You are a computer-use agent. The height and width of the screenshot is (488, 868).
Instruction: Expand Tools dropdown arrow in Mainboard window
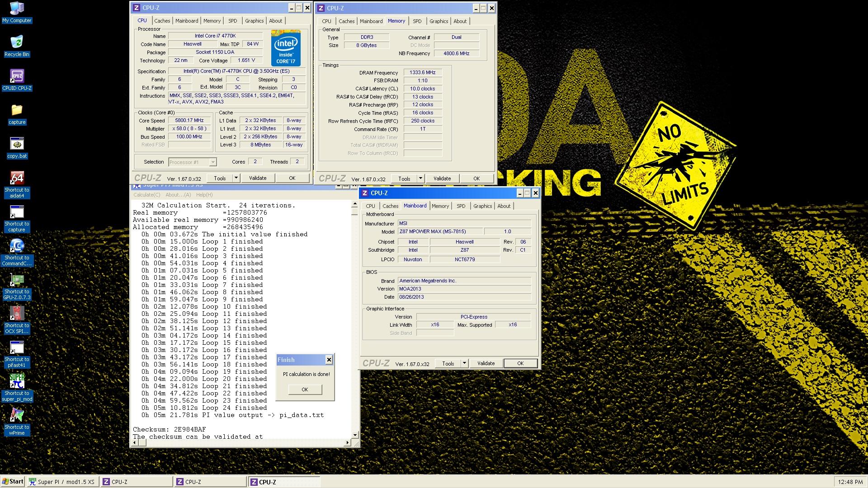pos(464,363)
